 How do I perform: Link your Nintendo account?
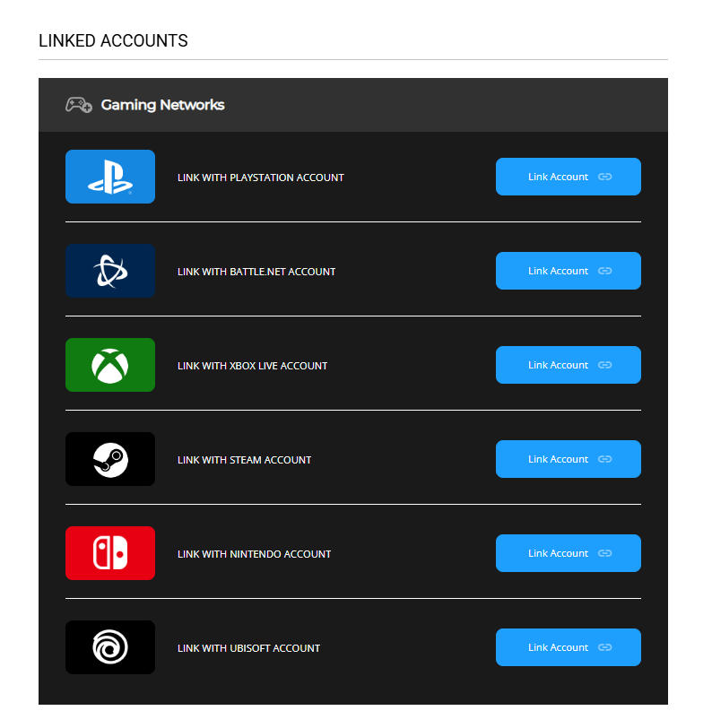[568, 553]
